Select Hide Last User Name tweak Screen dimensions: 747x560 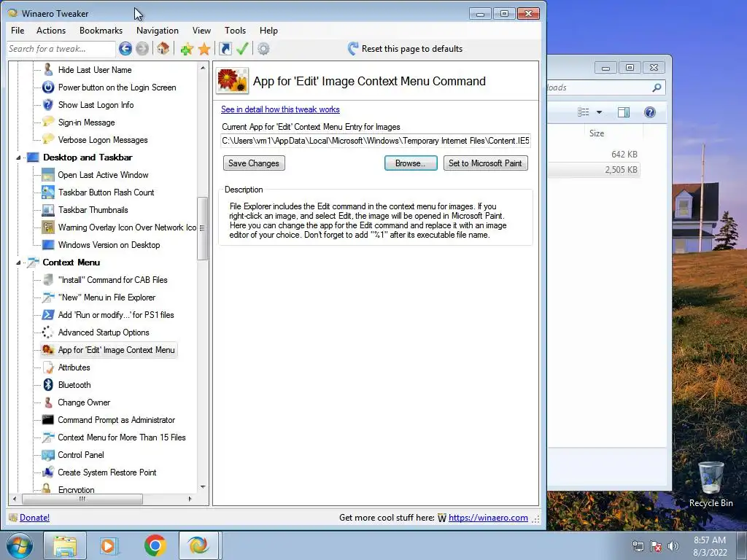point(95,70)
